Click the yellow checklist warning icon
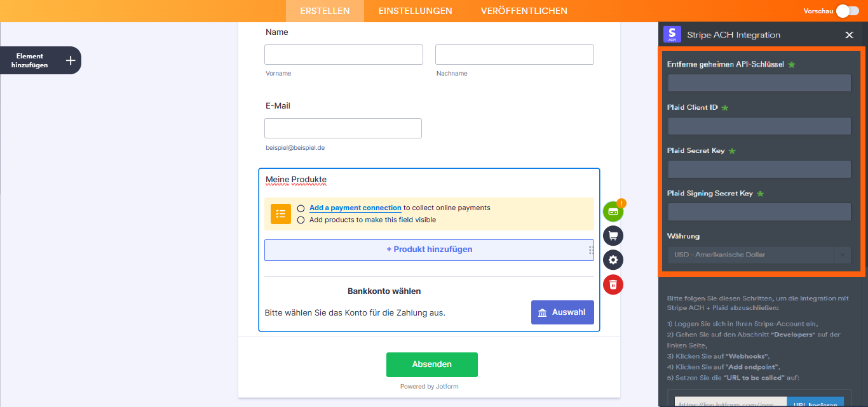The image size is (868, 407). pos(281,214)
